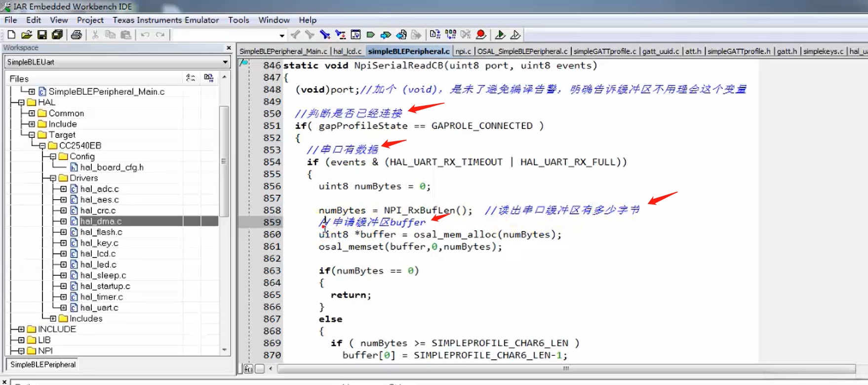This screenshot has width=868, height=385.
Task: Switch to the npi.c editor tab
Action: pos(463,51)
